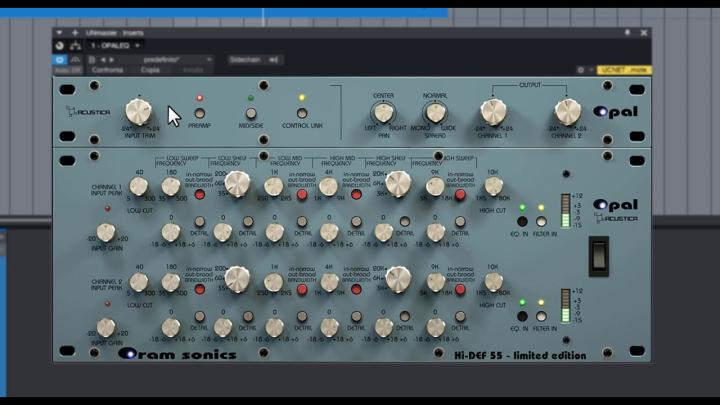Click Channel 1 High Cut 10K knob

(x=494, y=186)
